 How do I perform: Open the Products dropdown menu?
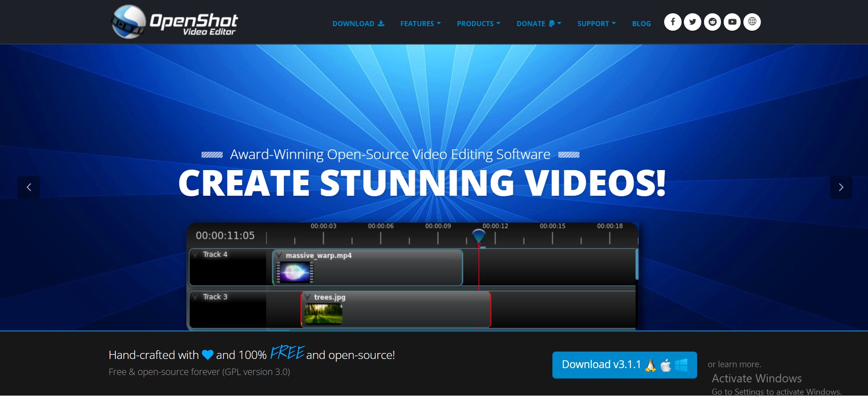tap(479, 23)
